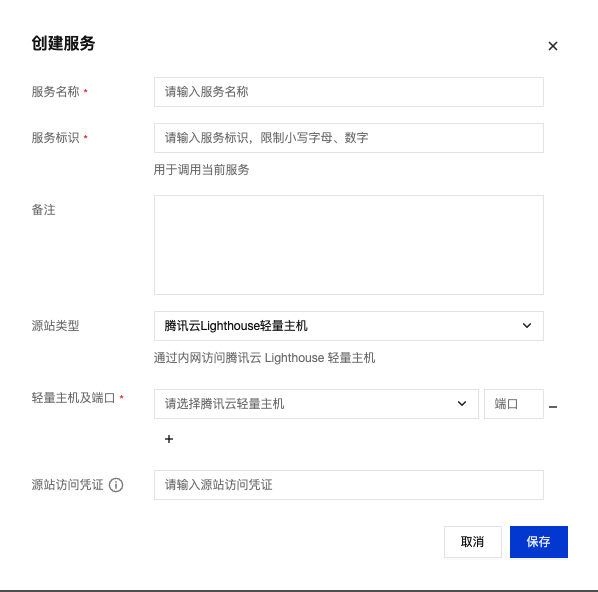Click the 请输入服务标识 input field

(349, 138)
